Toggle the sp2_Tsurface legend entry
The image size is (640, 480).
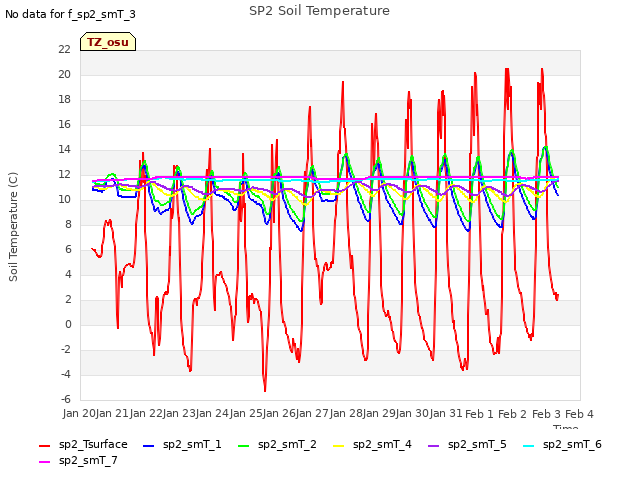(83, 444)
